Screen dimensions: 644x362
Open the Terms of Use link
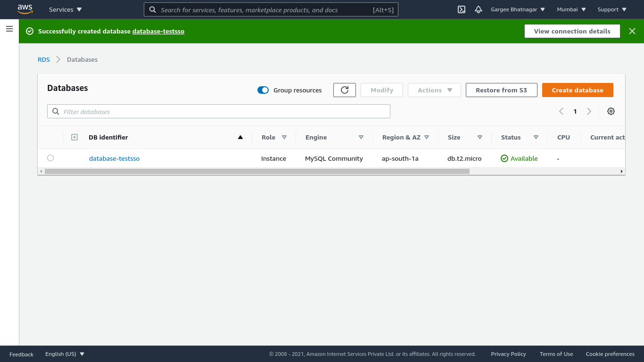[x=556, y=354]
